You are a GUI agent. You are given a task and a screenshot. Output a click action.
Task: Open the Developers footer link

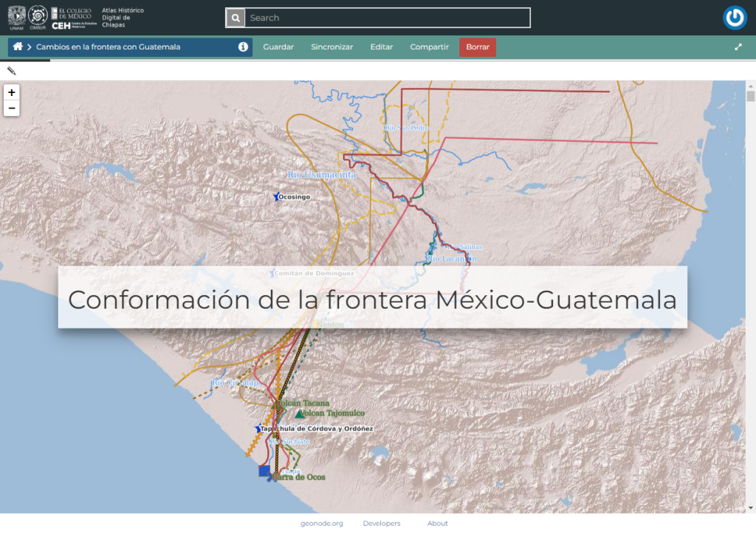pos(382,523)
